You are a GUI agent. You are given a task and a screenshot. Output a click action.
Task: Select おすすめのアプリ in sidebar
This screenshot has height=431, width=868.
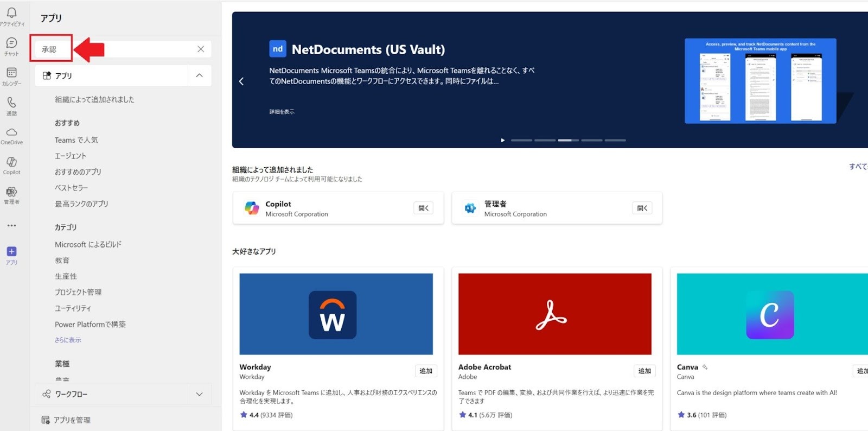tap(78, 172)
